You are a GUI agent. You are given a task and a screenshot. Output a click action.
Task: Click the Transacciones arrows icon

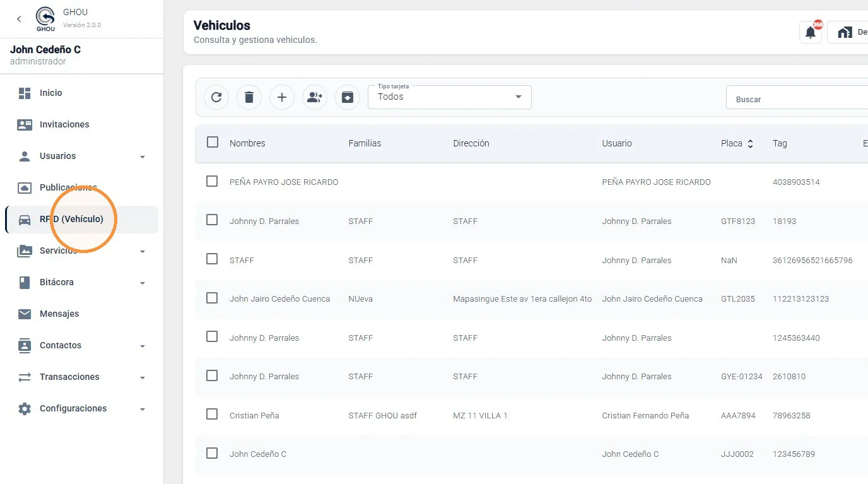click(x=25, y=377)
